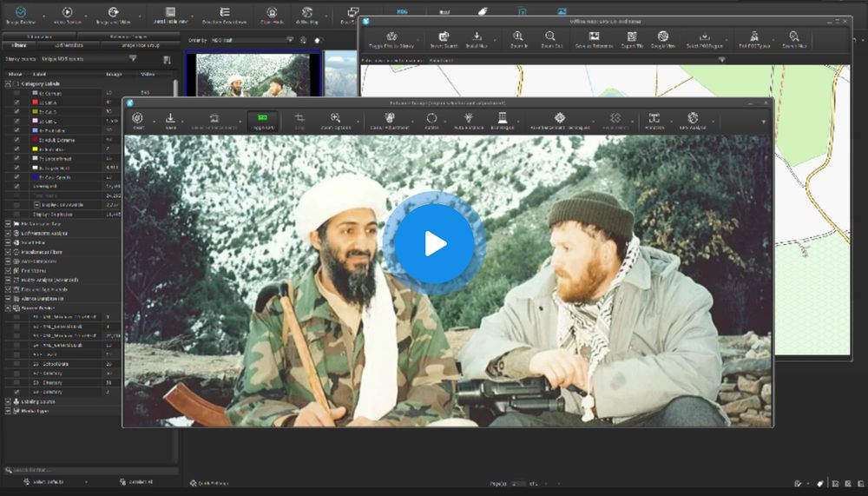This screenshot has height=496, width=868.
Task: Expand the Miscellaneous Filters tree node
Action: coord(8,252)
